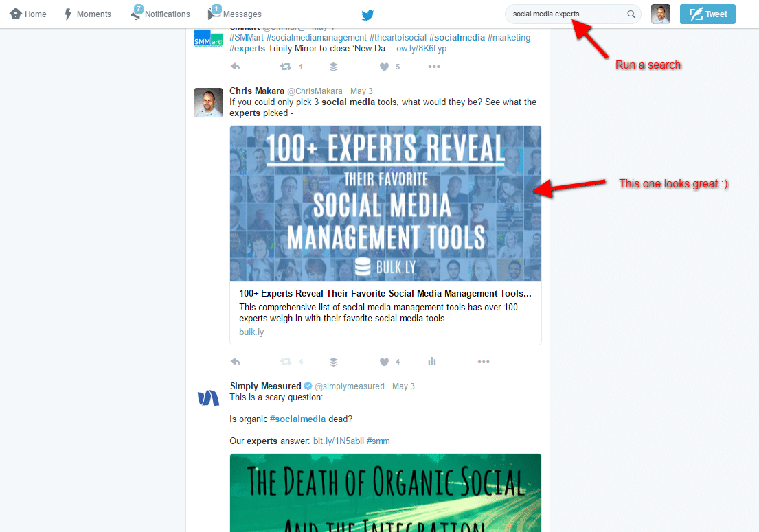The height and width of the screenshot is (532, 759).
Task: Click the May 3 timestamp on Chris Makara's tweet
Action: (361, 91)
